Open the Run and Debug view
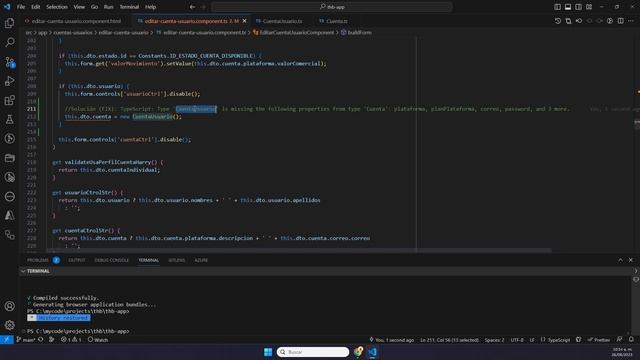This screenshot has width=640, height=360. click(x=9, y=81)
